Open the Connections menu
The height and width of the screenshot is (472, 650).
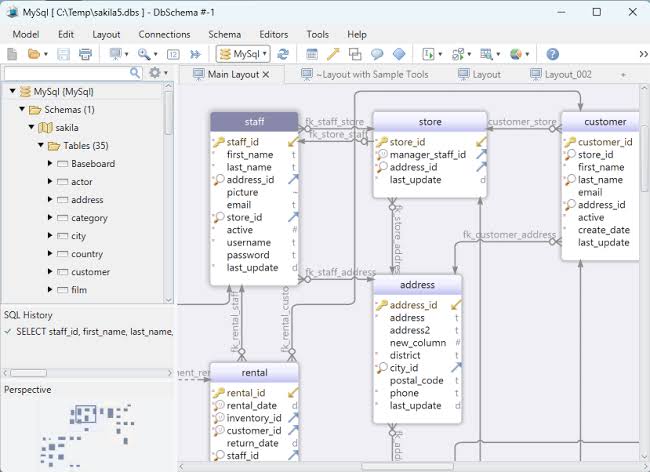[164, 34]
